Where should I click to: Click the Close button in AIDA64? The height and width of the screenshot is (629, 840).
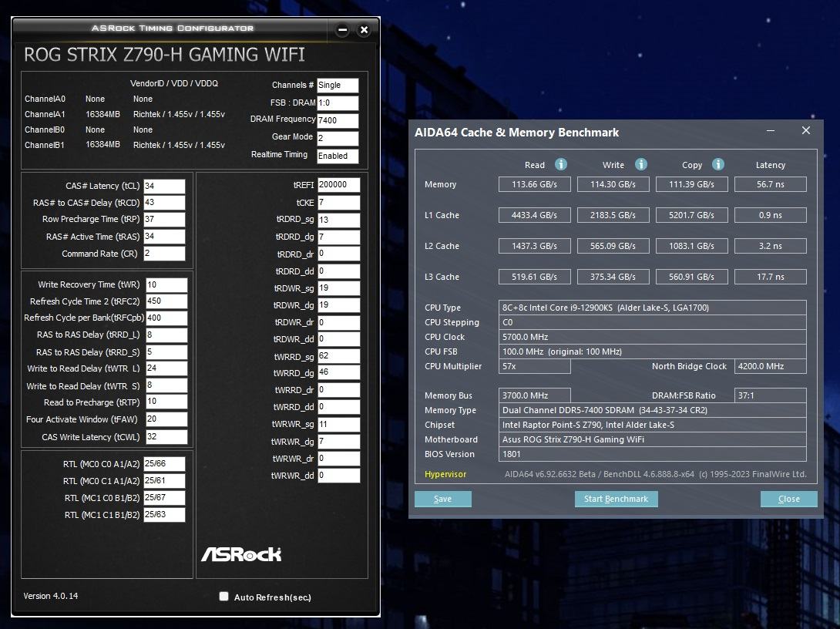[x=788, y=499]
